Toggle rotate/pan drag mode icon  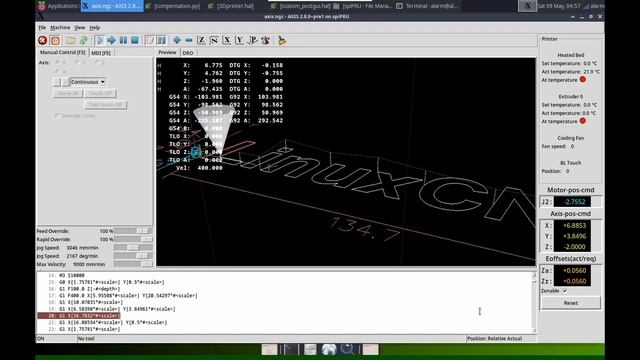tap(266, 40)
